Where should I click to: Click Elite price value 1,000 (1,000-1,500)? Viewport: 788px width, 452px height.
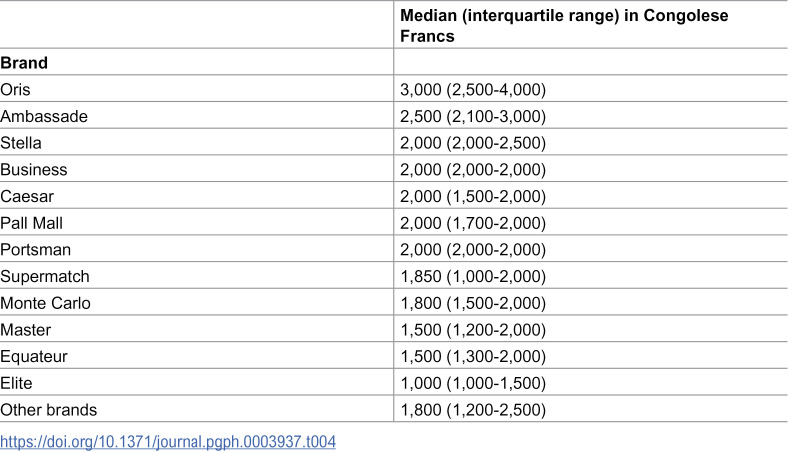pos(473,383)
